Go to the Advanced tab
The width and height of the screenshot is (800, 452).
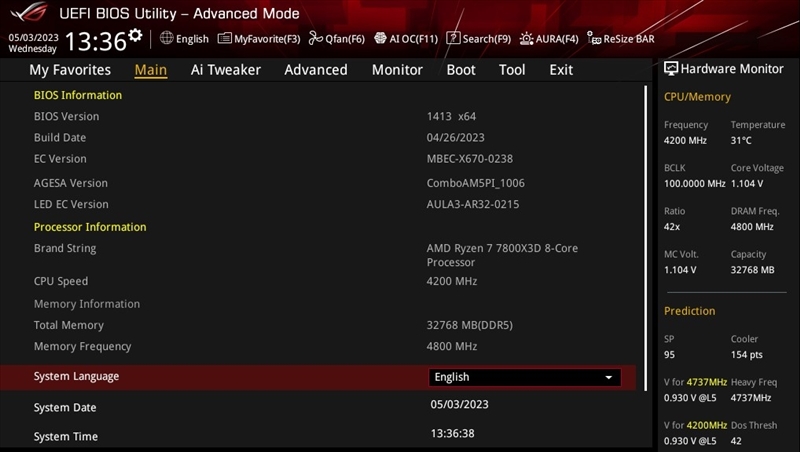coord(316,70)
